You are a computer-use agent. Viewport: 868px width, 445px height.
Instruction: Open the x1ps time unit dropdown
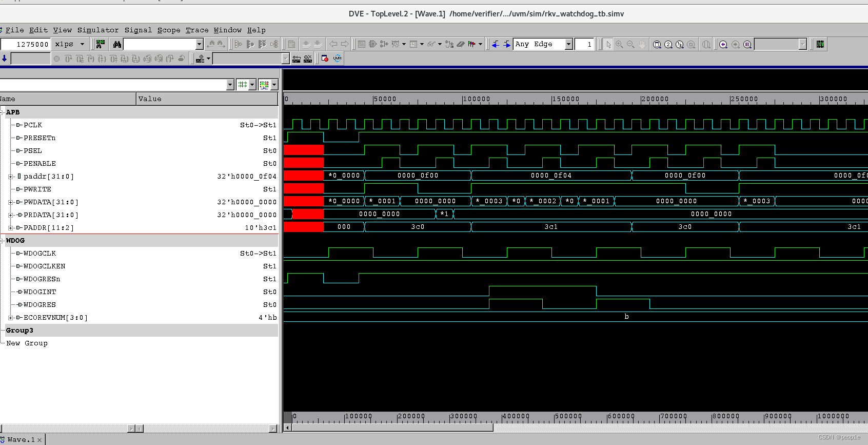click(x=82, y=45)
